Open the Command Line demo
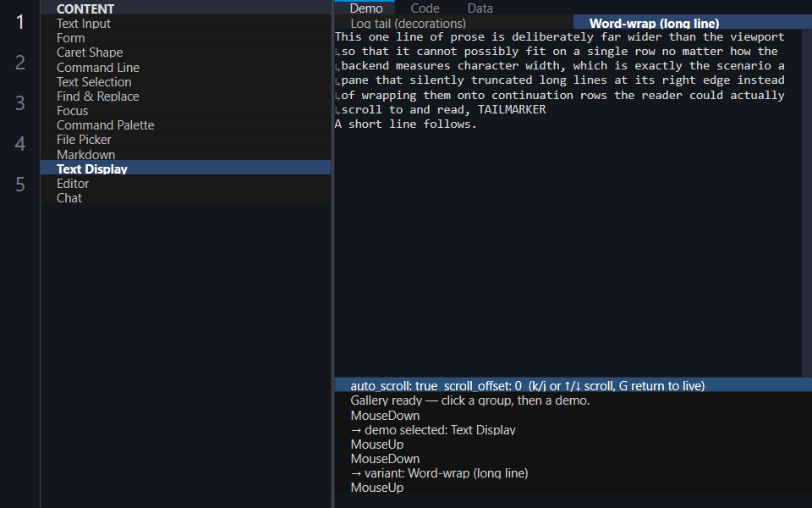This screenshot has height=508, width=812. pyautogui.click(x=185, y=68)
